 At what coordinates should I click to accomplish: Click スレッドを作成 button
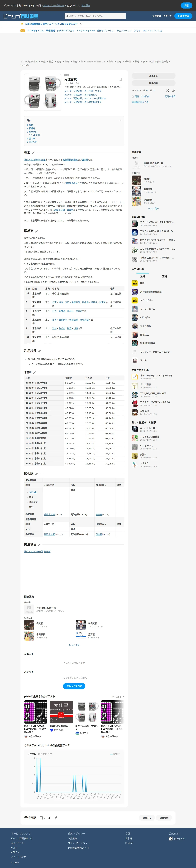point(74,686)
